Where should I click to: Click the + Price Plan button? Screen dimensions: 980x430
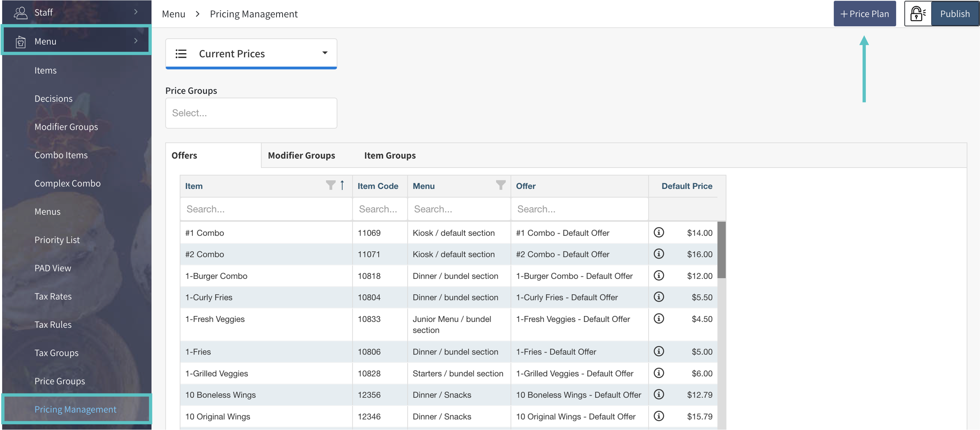point(864,14)
